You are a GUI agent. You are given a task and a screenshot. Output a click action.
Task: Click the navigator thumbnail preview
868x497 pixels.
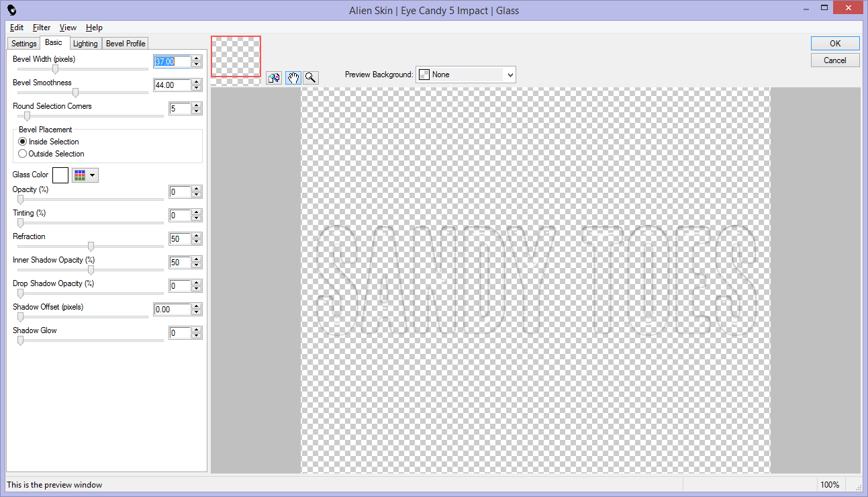coord(236,57)
